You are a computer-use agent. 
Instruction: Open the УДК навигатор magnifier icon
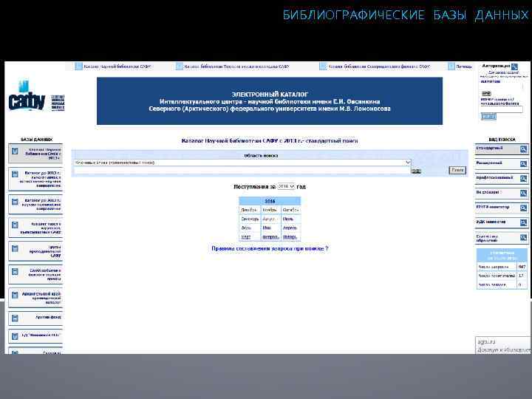coord(524,223)
